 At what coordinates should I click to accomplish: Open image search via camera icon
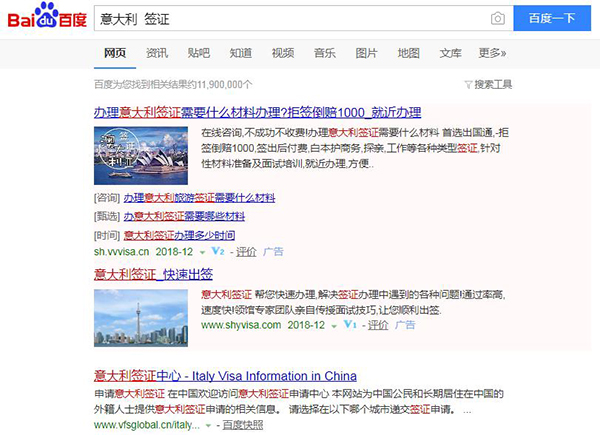coord(497,19)
